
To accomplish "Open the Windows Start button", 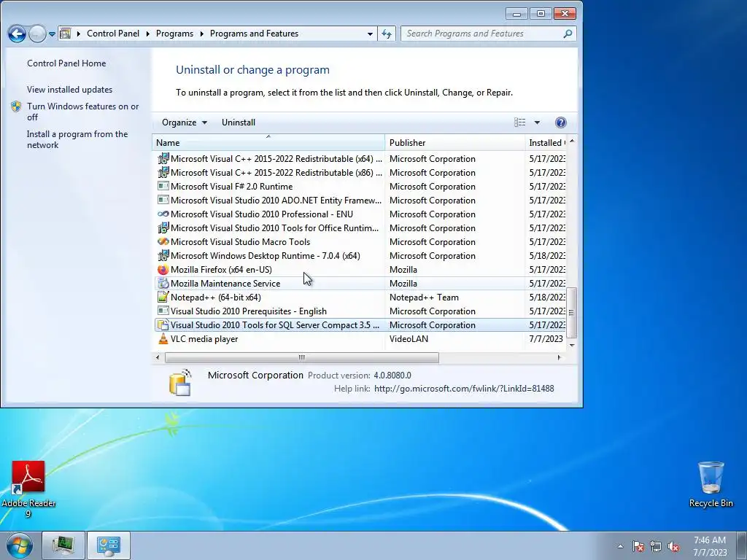I will (19, 545).
